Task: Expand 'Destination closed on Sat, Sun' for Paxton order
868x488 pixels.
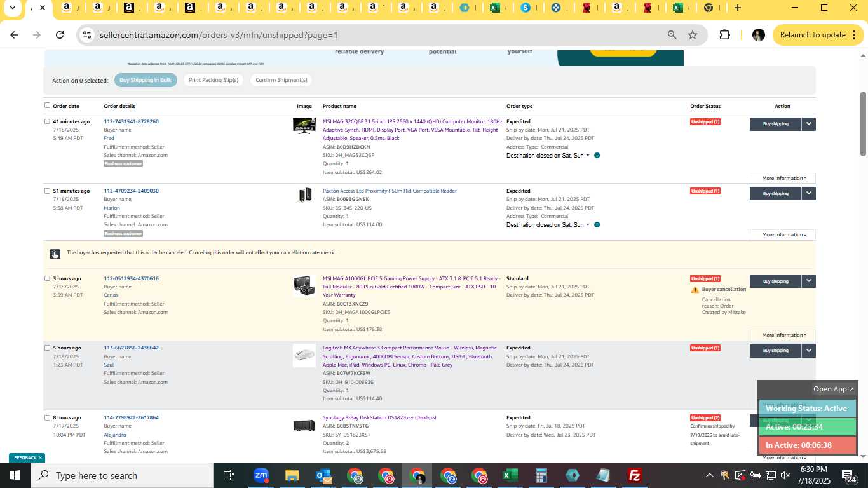Action: click(548, 224)
